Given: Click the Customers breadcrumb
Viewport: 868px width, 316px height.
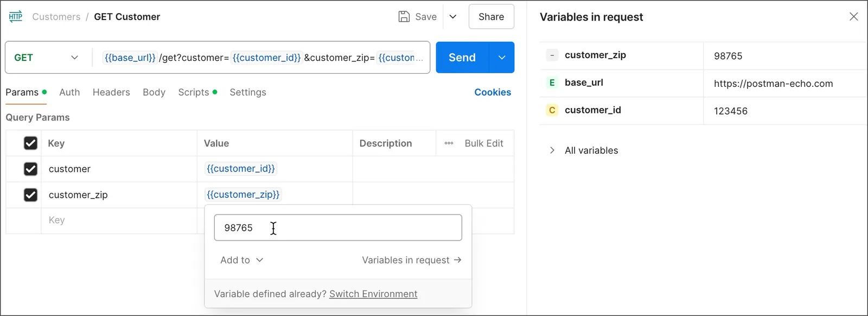Looking at the screenshot, I should pyautogui.click(x=56, y=17).
